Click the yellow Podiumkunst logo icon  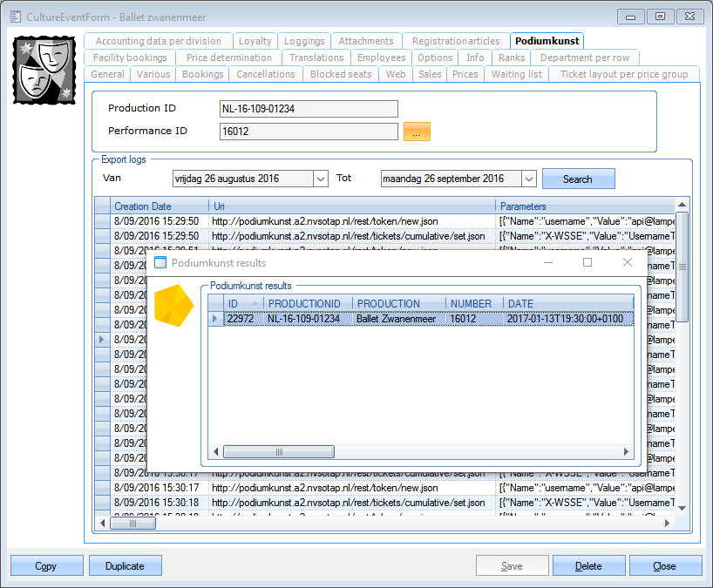172,307
